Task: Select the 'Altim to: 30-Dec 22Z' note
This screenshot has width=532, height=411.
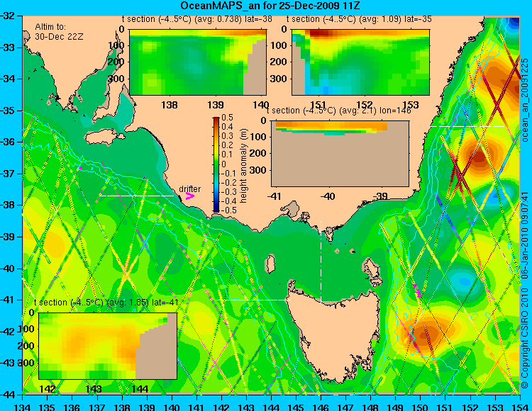Action: tap(59, 31)
